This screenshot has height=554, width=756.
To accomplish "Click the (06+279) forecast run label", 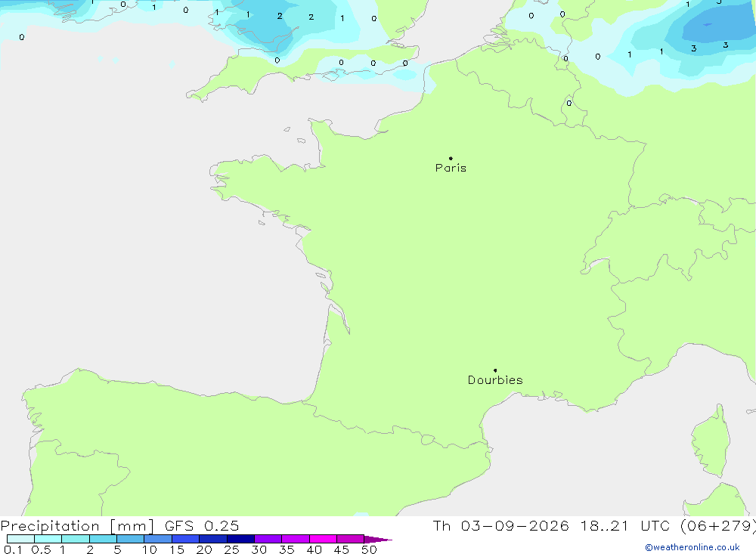I will coord(717,526).
